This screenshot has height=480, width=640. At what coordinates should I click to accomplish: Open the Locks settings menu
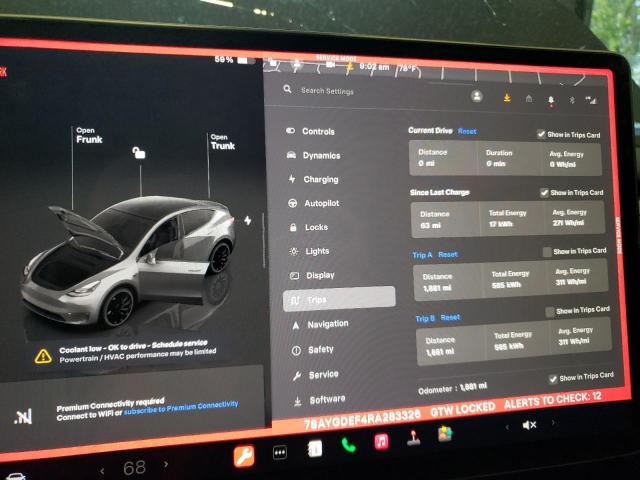[309, 227]
